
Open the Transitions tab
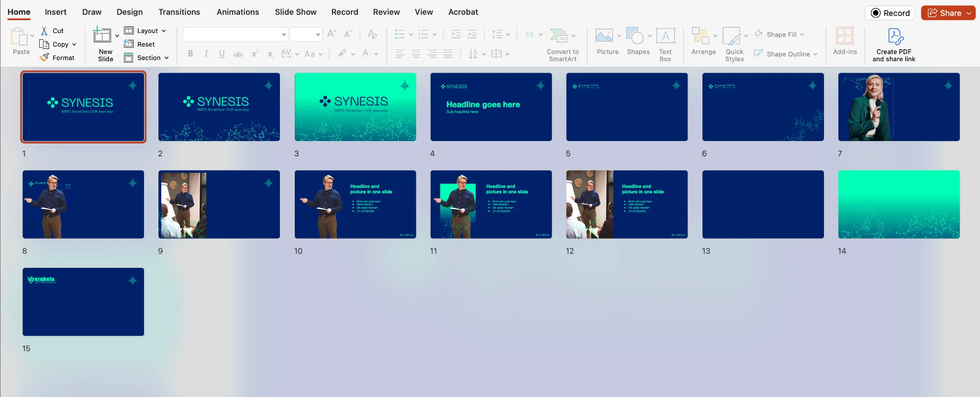tap(179, 12)
